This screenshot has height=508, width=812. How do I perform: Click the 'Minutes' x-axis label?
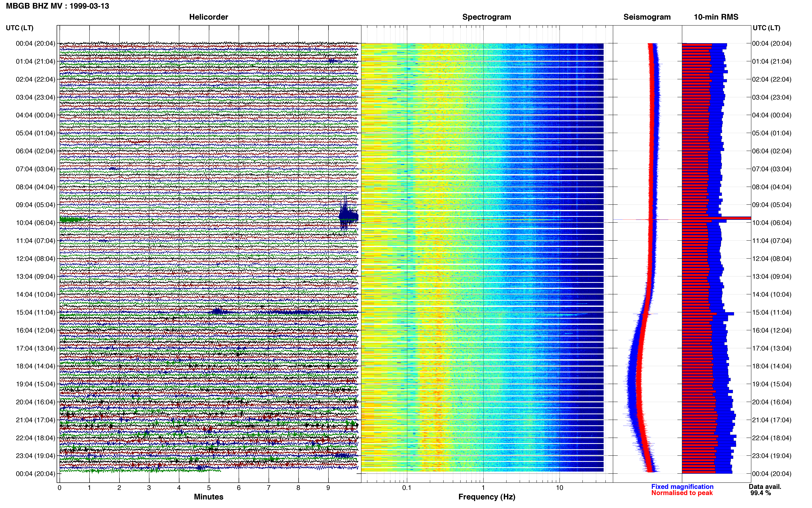[x=209, y=497]
